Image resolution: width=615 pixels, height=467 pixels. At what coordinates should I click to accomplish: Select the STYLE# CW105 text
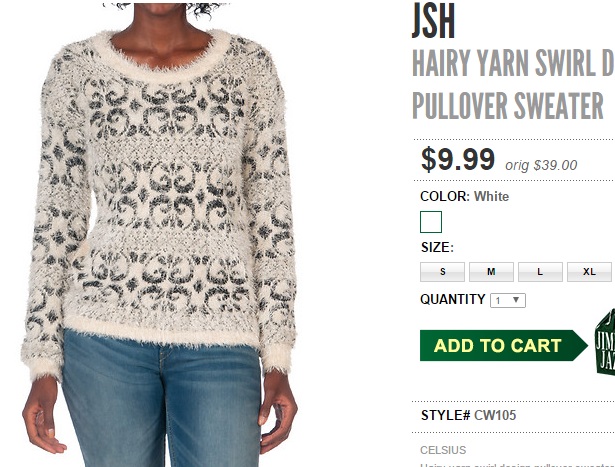(x=468, y=415)
